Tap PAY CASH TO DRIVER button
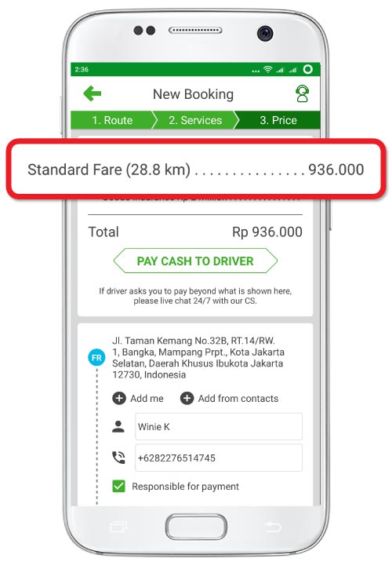Image resolution: width=392 pixels, height=562 pixels. [195, 261]
